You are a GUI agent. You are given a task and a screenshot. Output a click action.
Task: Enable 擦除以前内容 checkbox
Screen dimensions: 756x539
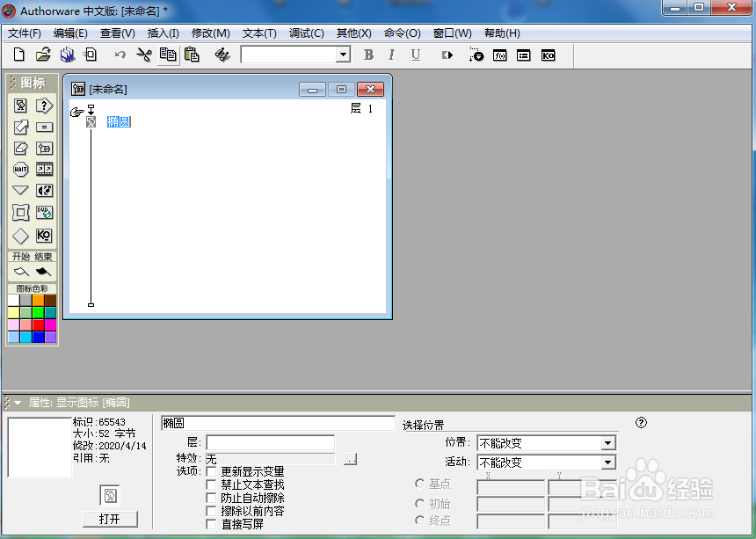tap(211, 511)
